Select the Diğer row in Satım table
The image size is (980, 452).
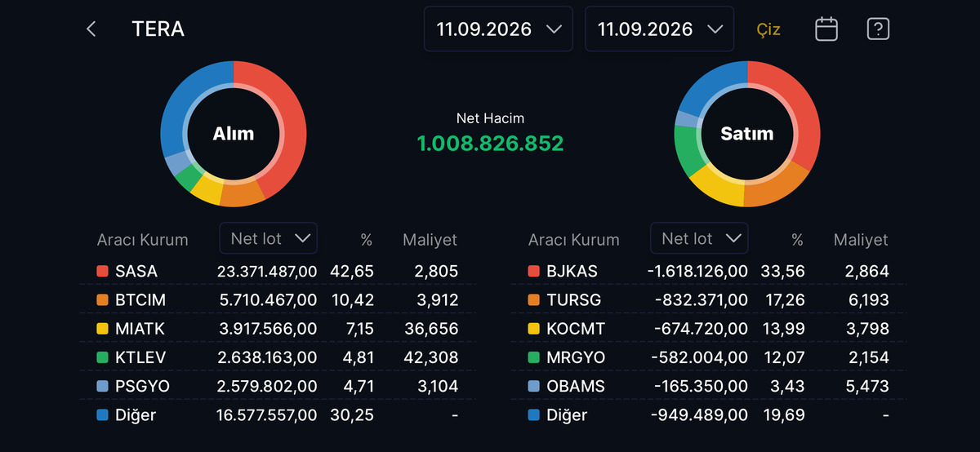709,414
